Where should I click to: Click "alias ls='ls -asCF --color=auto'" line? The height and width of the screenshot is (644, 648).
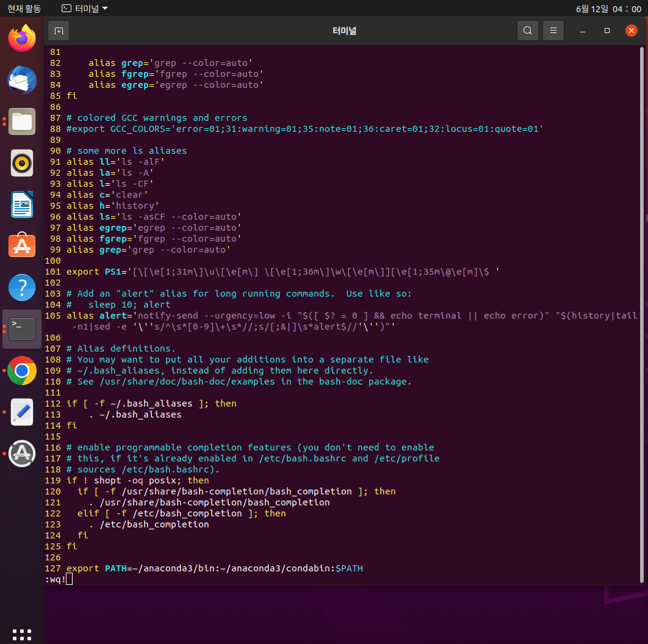point(154,217)
